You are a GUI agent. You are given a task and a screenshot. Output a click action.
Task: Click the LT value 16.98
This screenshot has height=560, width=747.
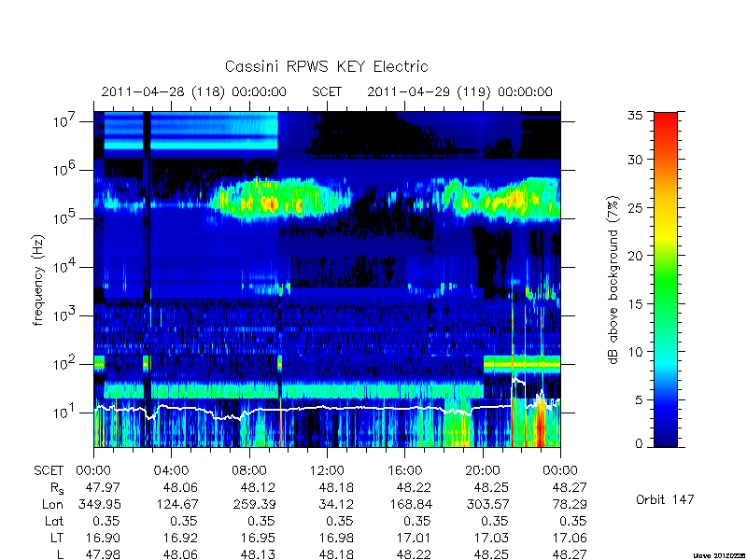[x=336, y=538]
